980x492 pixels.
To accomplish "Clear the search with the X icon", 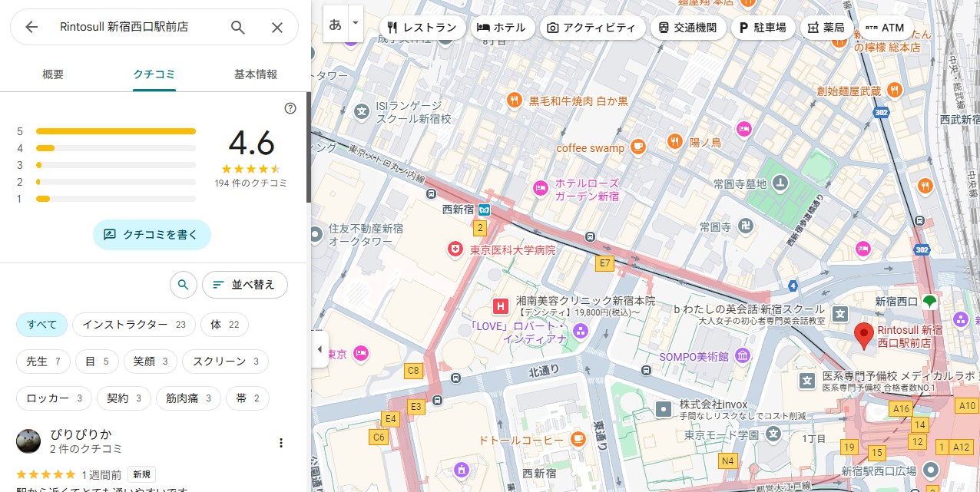I will tap(277, 28).
